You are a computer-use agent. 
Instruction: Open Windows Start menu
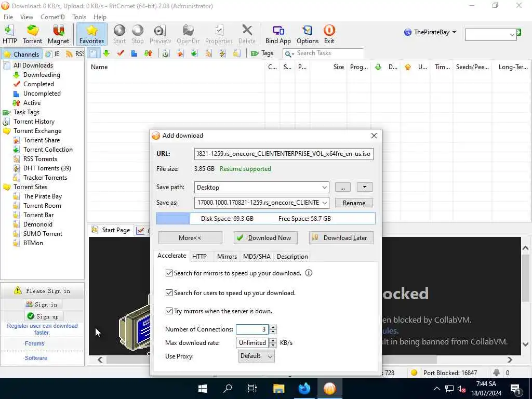coord(203,389)
